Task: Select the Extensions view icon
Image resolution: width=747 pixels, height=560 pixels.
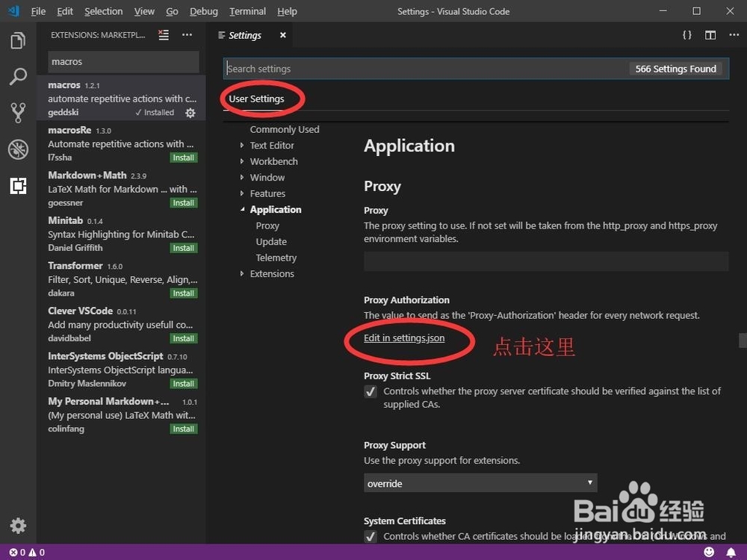Action: (18, 186)
